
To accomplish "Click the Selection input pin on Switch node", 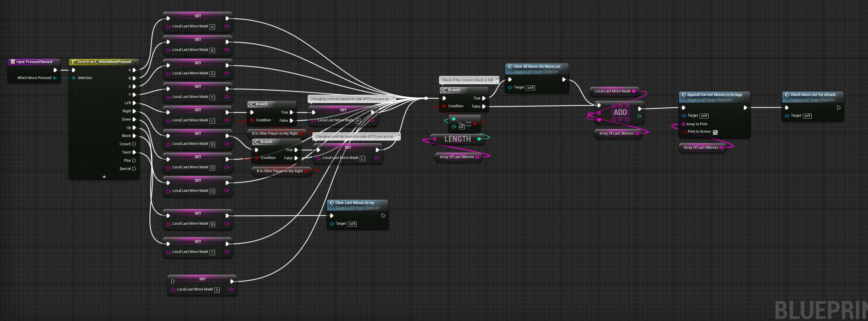I will click(74, 78).
